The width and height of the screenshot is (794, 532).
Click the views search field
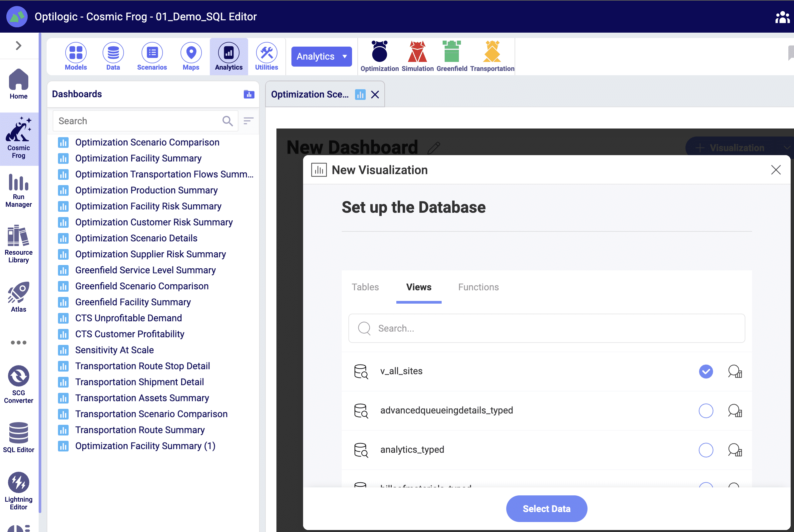[547, 328]
